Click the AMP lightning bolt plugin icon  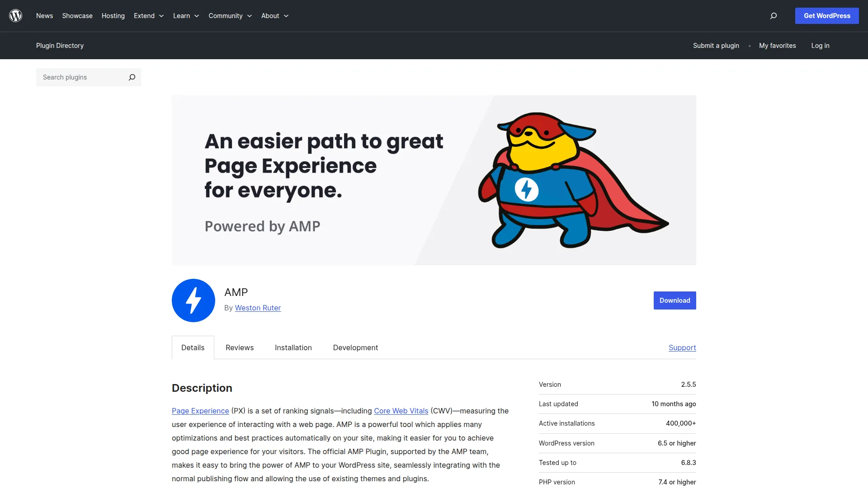tap(193, 300)
